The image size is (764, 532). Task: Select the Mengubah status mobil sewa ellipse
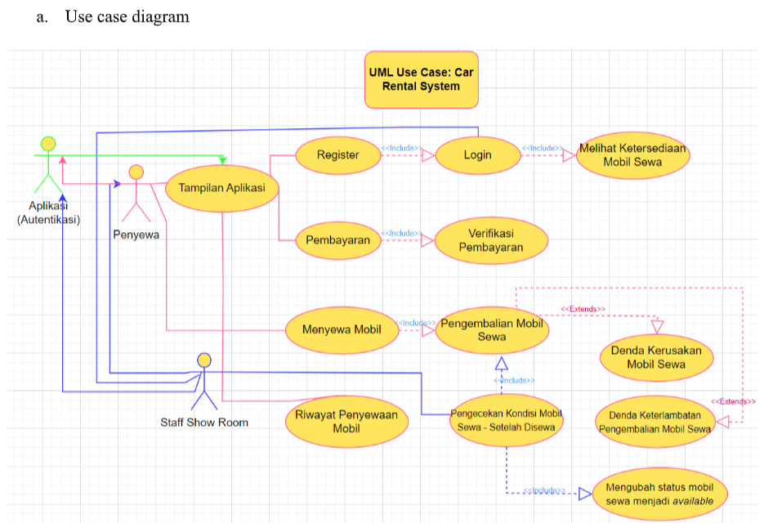(x=659, y=494)
